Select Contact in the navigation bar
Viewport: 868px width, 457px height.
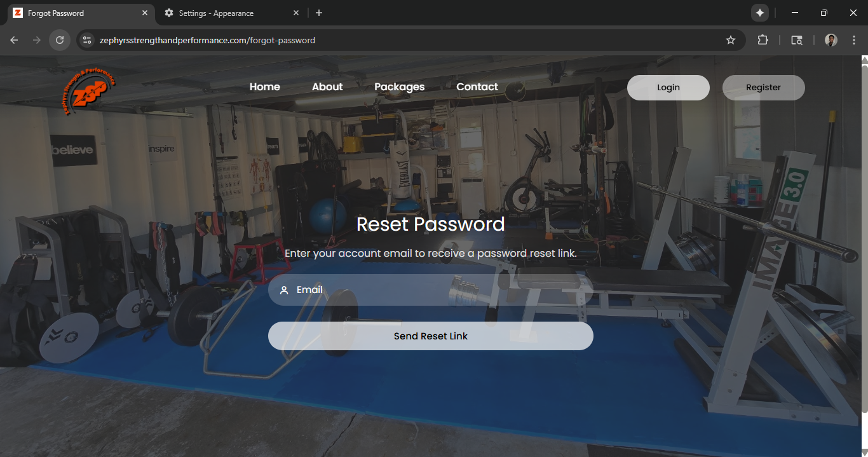click(x=477, y=86)
